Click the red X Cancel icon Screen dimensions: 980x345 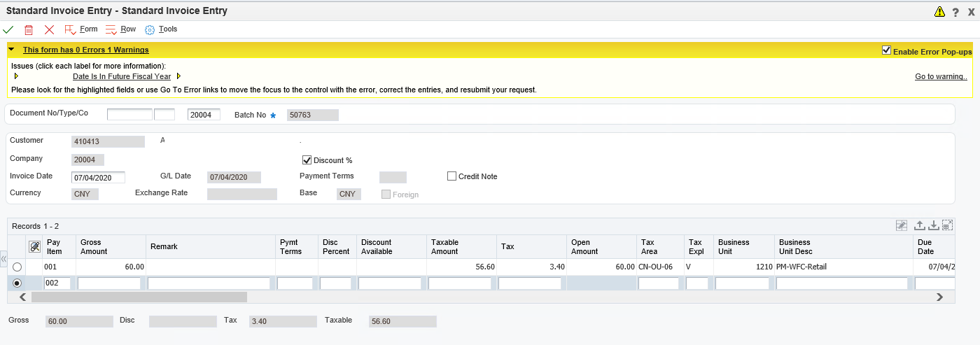point(49,29)
